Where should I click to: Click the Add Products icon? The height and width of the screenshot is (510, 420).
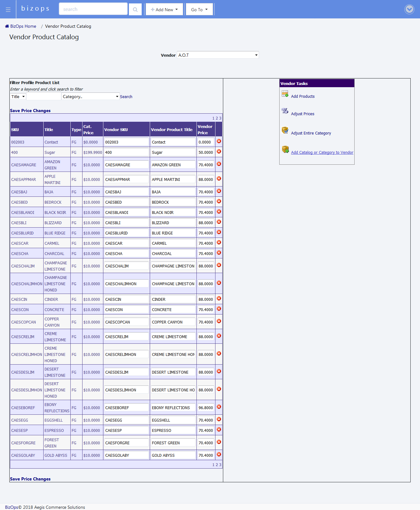click(285, 94)
